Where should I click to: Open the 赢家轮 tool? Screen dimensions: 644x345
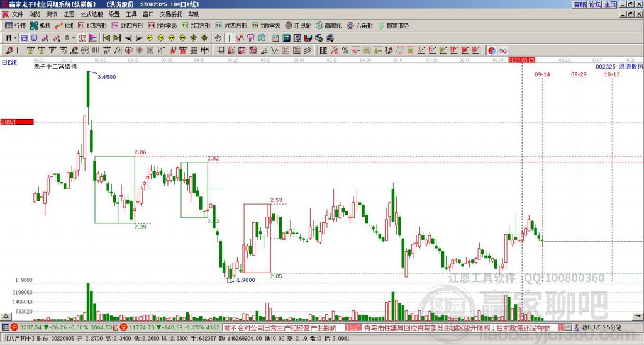[329, 25]
